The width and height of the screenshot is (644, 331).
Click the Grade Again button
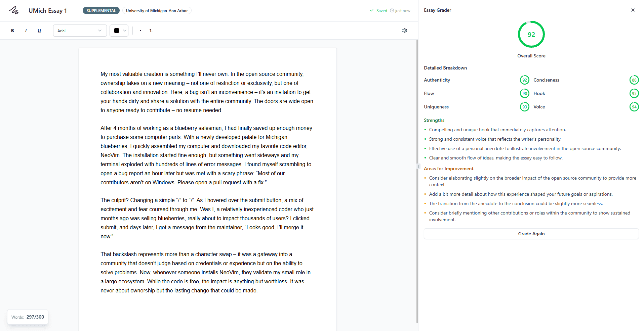531,234
